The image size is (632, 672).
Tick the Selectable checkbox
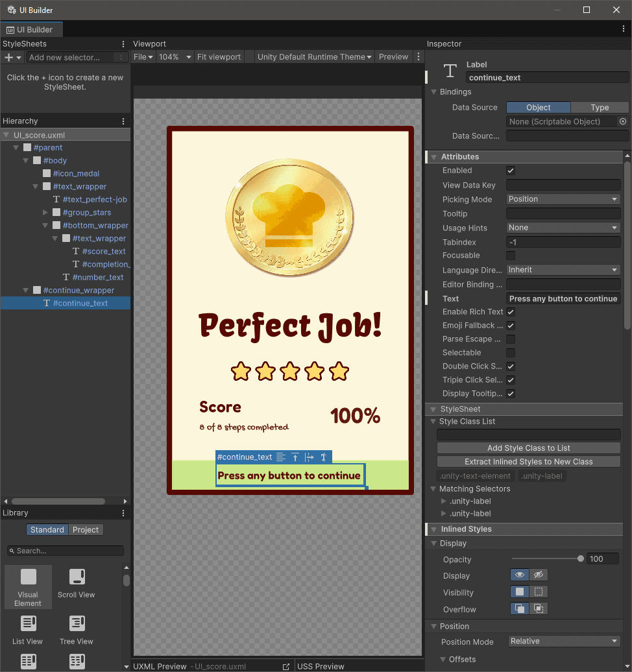[x=511, y=353]
